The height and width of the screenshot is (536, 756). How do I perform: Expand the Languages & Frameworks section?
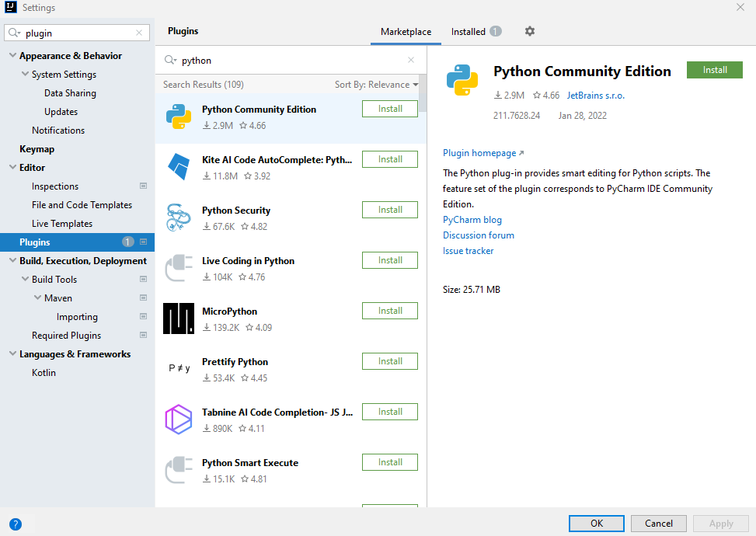[11, 353]
